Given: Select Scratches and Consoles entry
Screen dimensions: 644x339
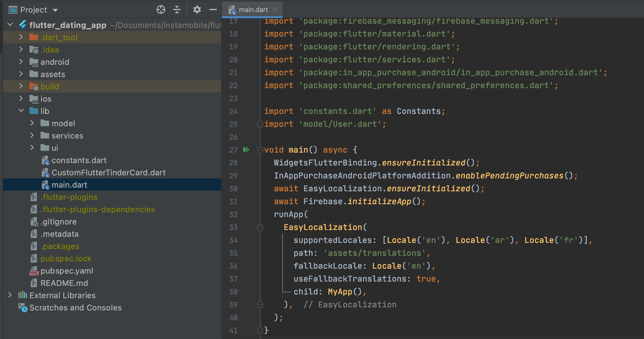Looking at the screenshot, I should coord(75,307).
